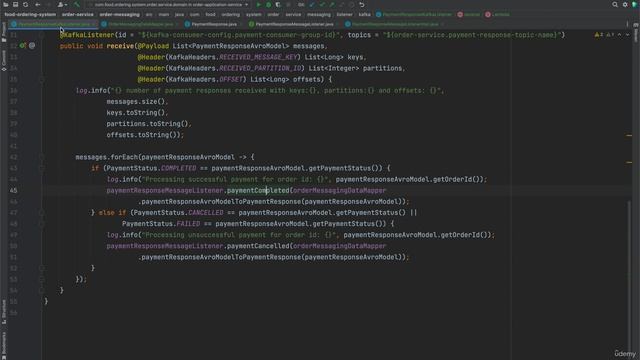Collapse the else-if CANCELLED fold marker
Screen dimensions: 640x360
tap(42, 212)
